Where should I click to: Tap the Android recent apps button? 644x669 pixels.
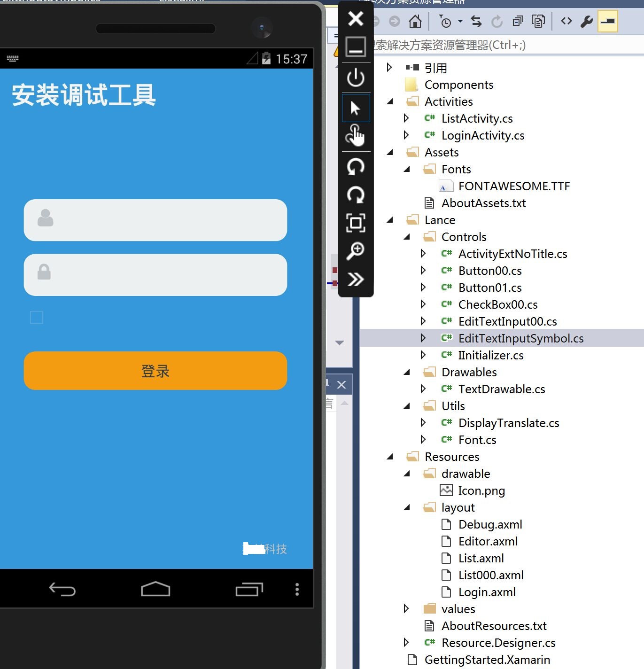click(x=249, y=589)
